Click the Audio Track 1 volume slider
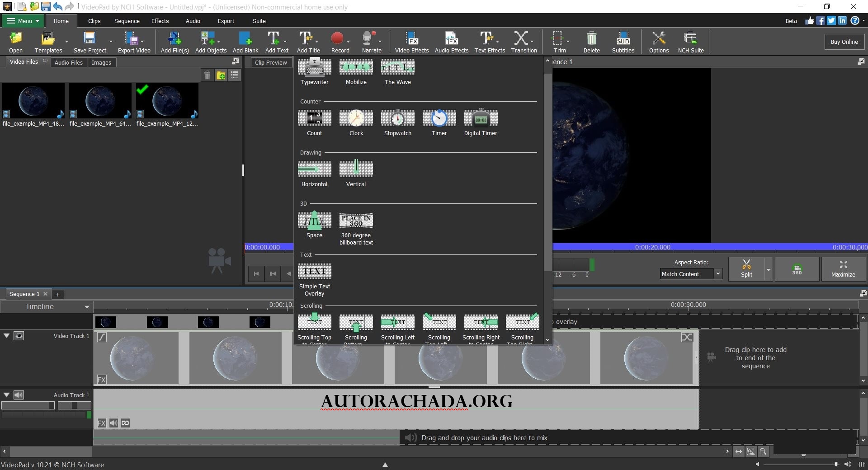 (28, 405)
